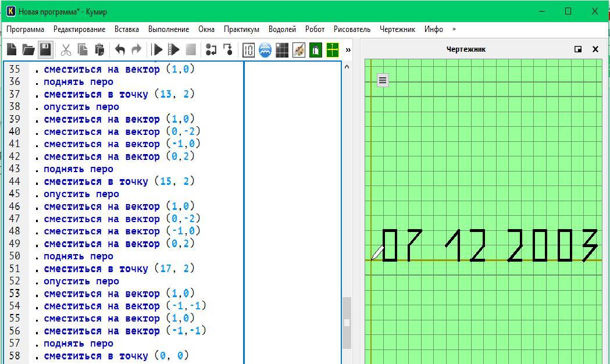Expand the hidden toolbar items chevron
Viewport: 610px width, 364px height.
pos(348,50)
